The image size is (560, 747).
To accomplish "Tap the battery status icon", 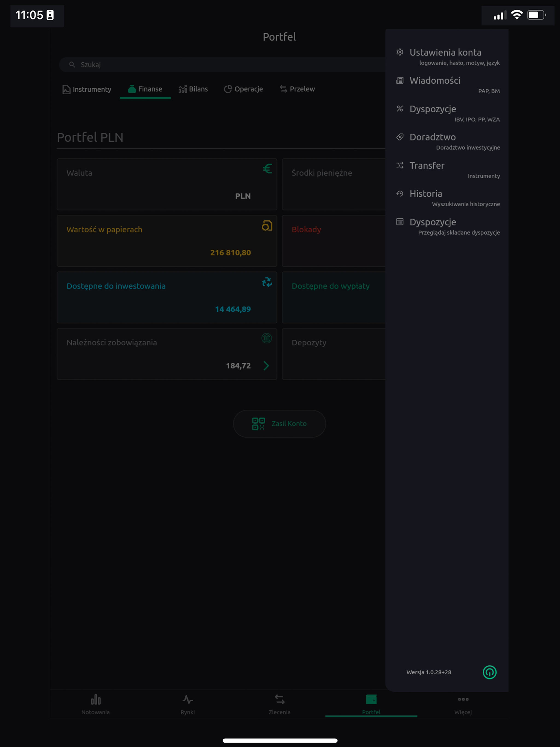I will pos(537,15).
